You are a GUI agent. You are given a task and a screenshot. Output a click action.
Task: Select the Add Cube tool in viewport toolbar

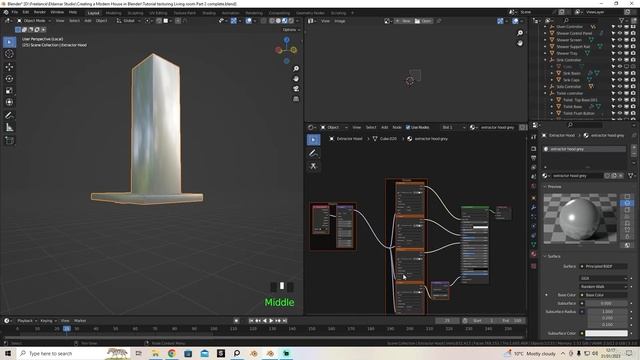9,140
